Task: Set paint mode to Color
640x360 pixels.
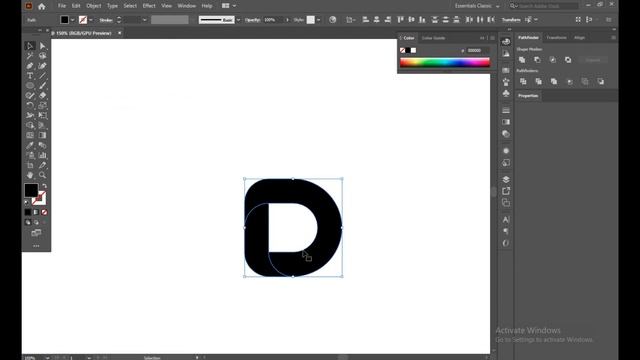Action: coord(28,212)
